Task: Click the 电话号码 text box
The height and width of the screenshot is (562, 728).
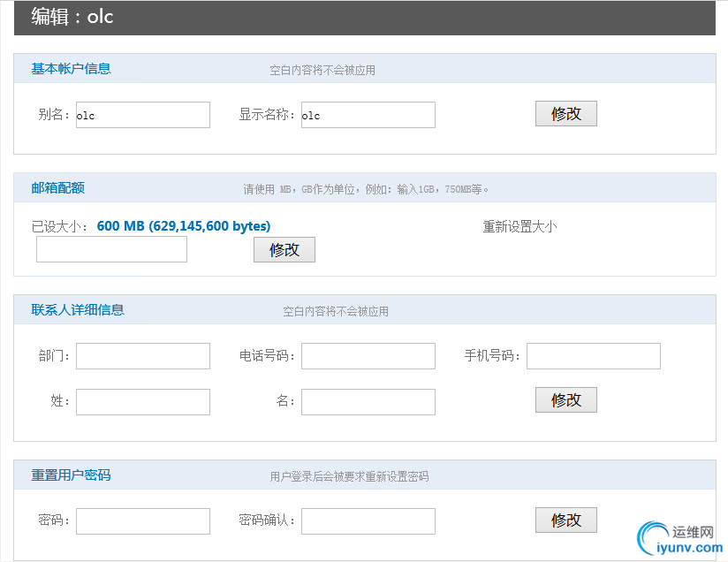Action: point(368,356)
